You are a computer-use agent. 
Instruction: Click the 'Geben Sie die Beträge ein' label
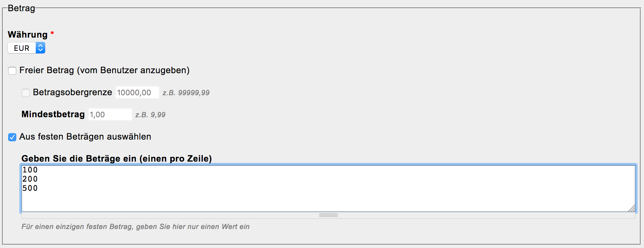116,159
